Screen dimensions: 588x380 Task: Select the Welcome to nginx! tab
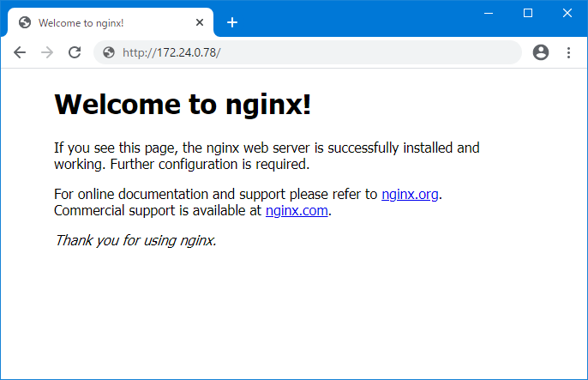[110, 22]
